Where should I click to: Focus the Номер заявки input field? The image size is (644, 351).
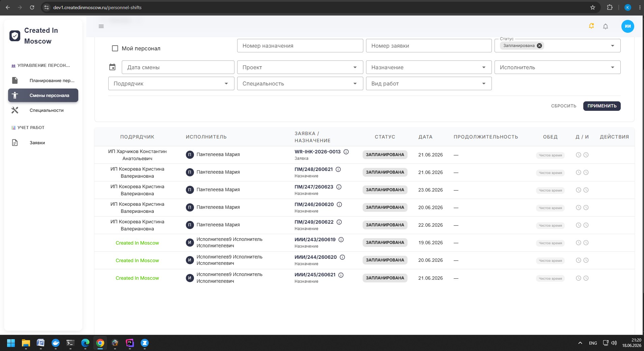[429, 46]
